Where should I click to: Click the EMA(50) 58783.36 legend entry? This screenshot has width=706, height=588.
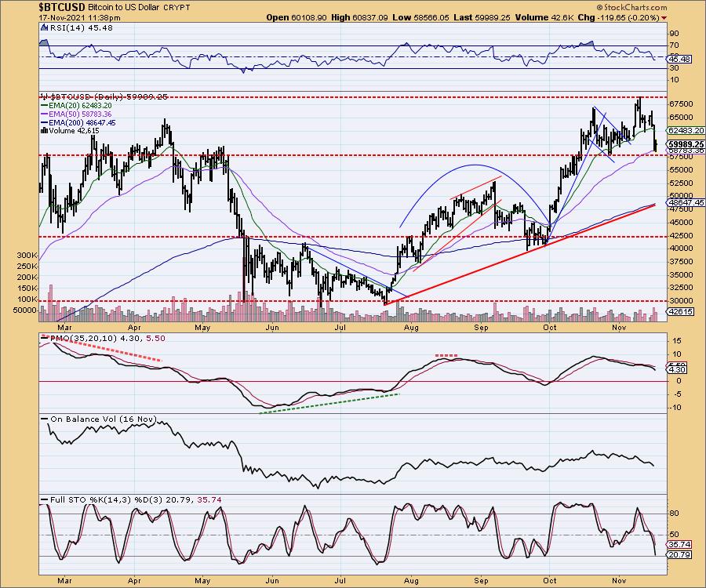[x=80, y=114]
